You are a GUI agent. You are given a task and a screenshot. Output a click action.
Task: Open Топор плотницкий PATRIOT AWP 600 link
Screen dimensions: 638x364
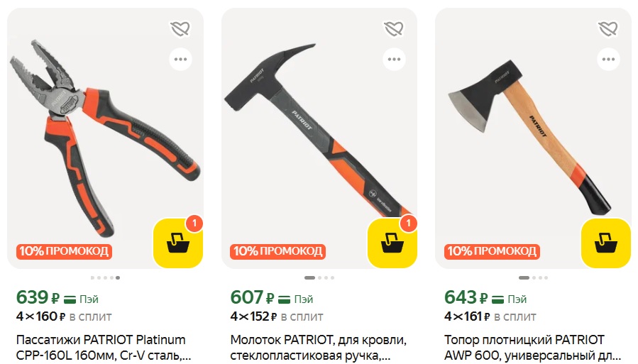point(533,347)
